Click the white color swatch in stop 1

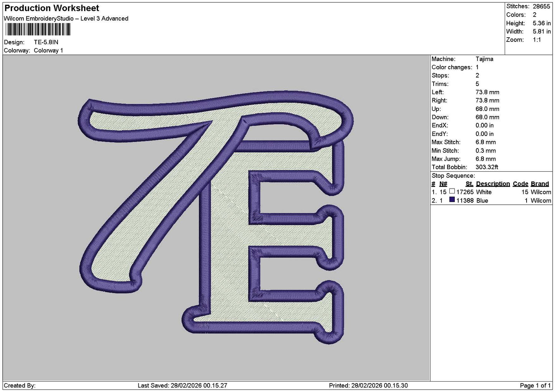pos(452,191)
